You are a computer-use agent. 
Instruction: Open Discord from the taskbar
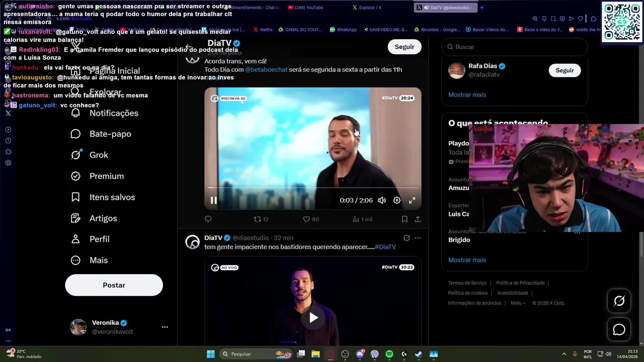pyautogui.click(x=360, y=354)
